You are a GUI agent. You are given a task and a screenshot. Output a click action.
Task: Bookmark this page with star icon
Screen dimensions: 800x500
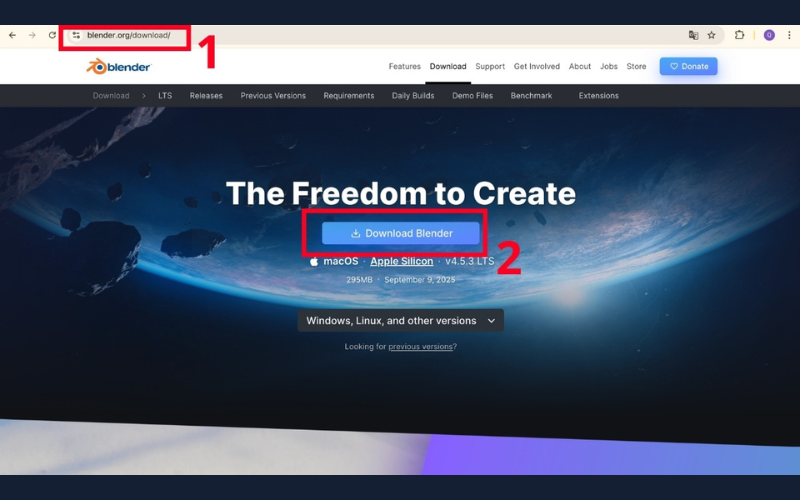(711, 35)
